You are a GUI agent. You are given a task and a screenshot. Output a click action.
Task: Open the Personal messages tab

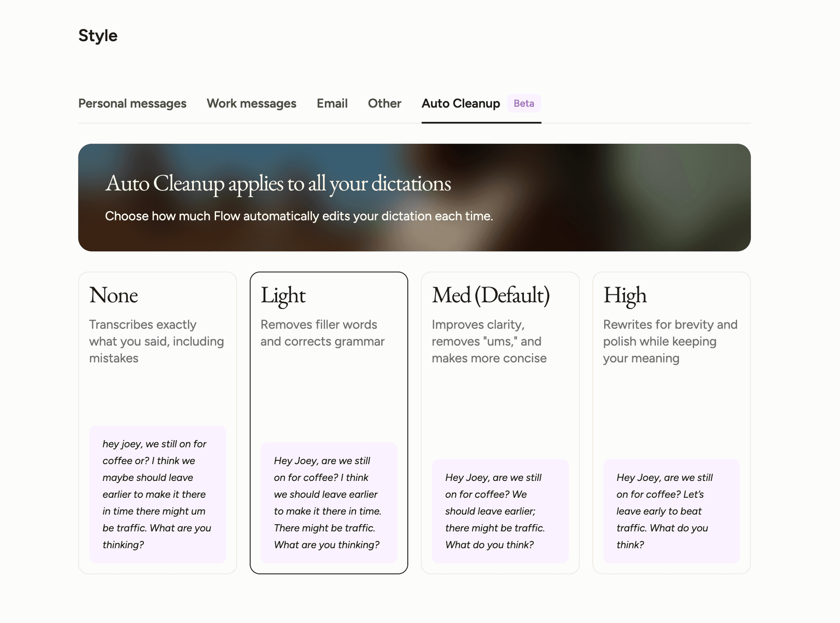pos(132,104)
